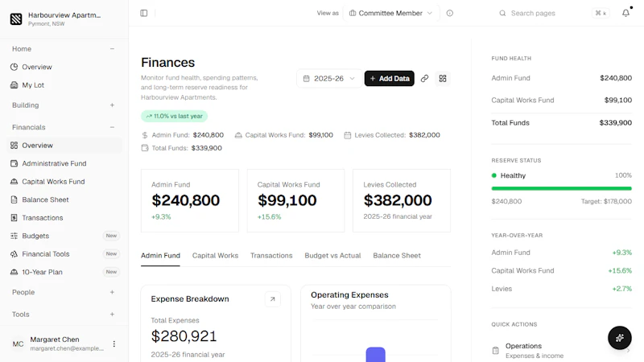Click the Capital Works Fund $99,100 card
The width and height of the screenshot is (644, 362).
click(x=295, y=200)
